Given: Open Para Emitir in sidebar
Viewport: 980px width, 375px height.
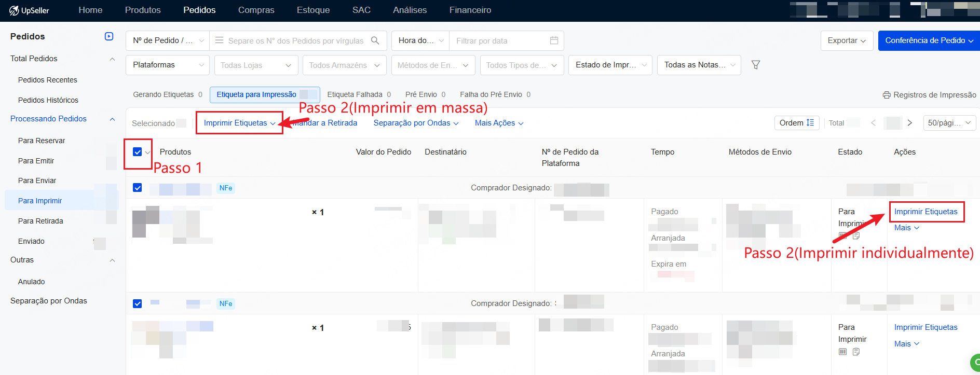Looking at the screenshot, I should (36, 161).
